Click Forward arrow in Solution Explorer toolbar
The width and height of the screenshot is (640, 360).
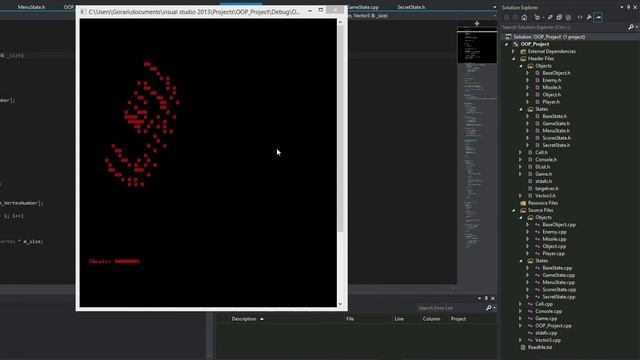coord(516,17)
